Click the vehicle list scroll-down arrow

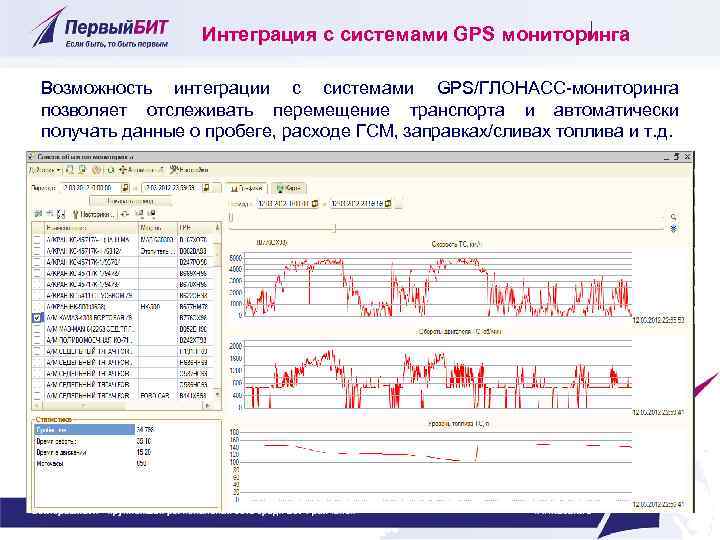click(x=218, y=395)
